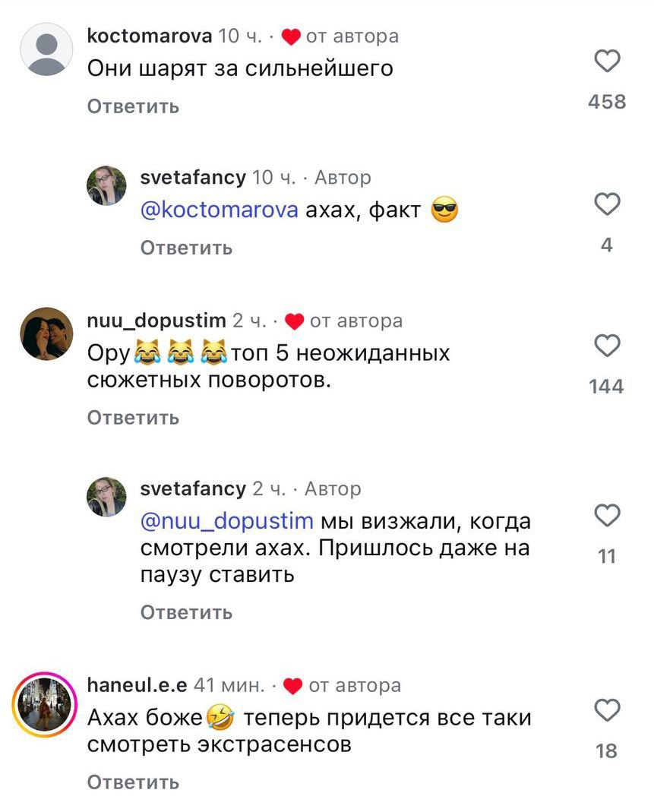Reply to haneul.e.e's comment via Ответить
The width and height of the screenshot is (654, 812).
coord(133,782)
